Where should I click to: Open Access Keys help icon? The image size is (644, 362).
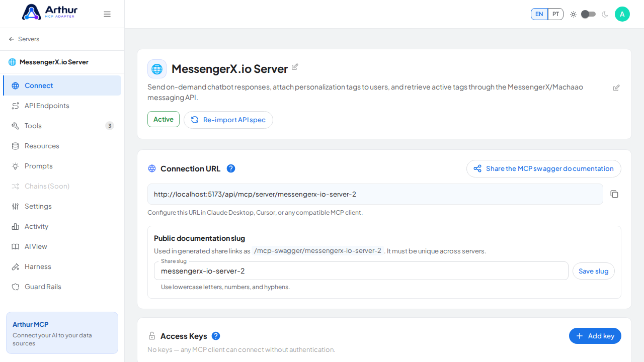pyautogui.click(x=216, y=336)
